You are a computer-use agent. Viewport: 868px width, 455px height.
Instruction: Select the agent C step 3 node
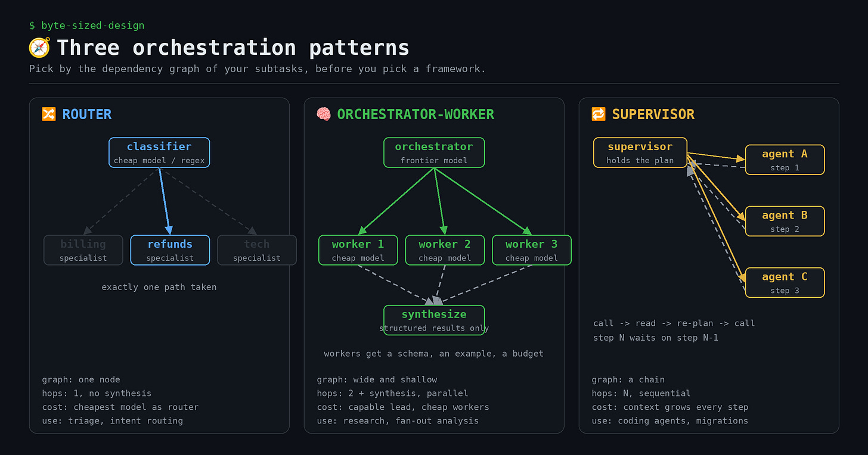click(785, 282)
